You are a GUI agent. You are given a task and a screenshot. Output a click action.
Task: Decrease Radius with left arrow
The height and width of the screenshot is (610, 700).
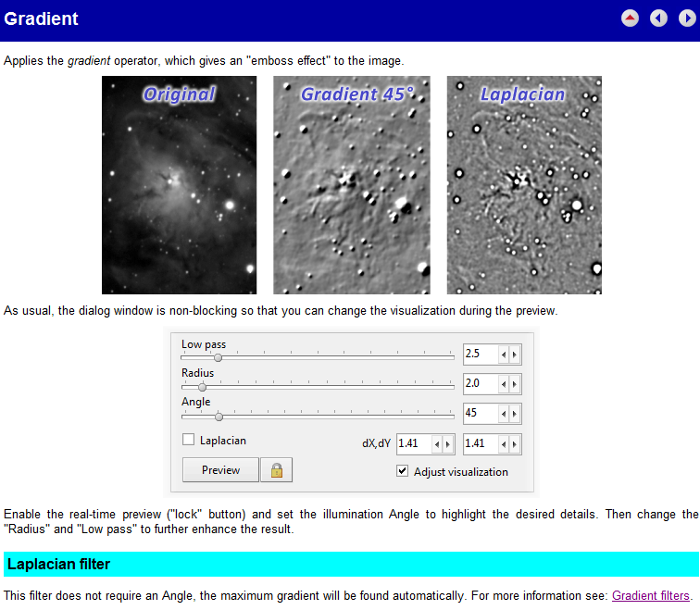point(504,384)
